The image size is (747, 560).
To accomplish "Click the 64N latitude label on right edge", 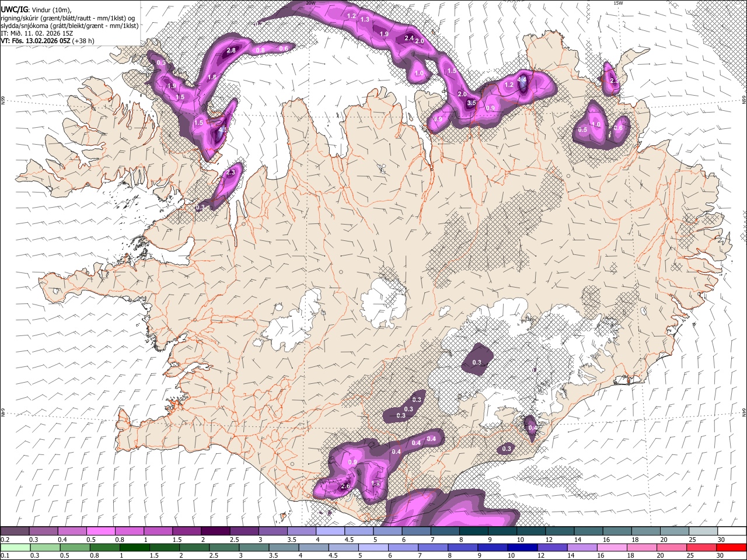I will click(743, 412).
